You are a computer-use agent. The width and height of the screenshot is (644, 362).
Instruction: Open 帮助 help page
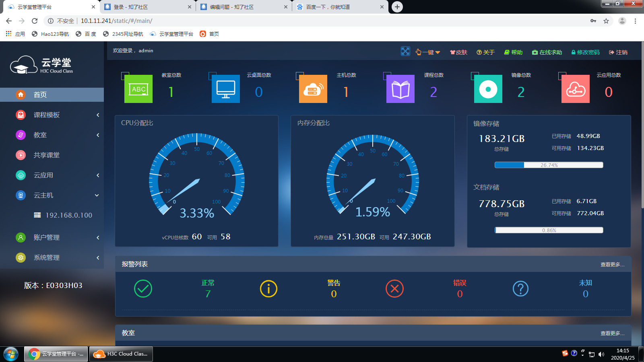click(x=514, y=52)
